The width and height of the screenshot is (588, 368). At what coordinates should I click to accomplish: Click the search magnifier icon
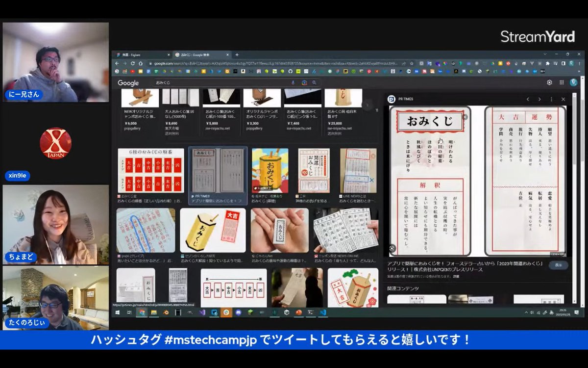tap(315, 83)
